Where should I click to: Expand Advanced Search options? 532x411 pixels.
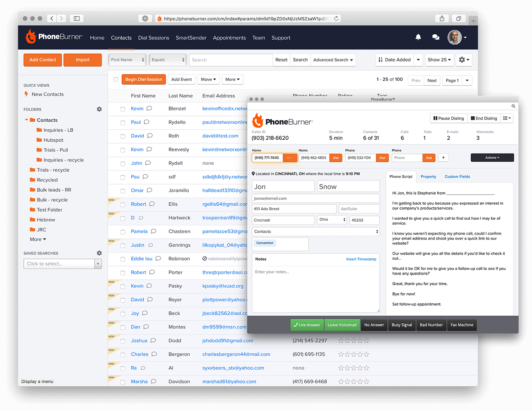[x=333, y=60]
